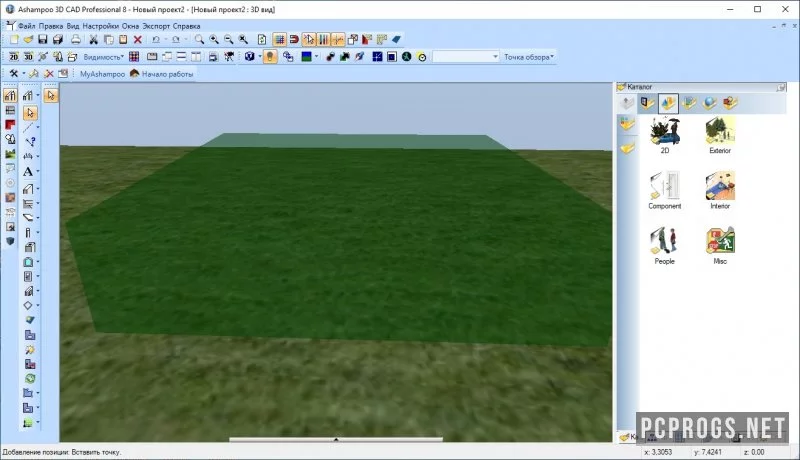Click the printer icon to print
This screenshot has height=460, width=800.
(x=76, y=39)
